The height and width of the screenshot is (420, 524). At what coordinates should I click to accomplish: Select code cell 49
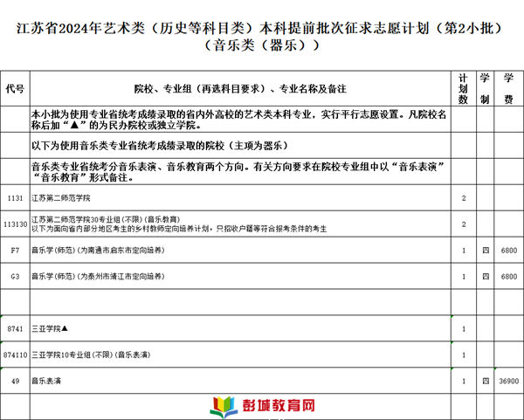pos(15,381)
